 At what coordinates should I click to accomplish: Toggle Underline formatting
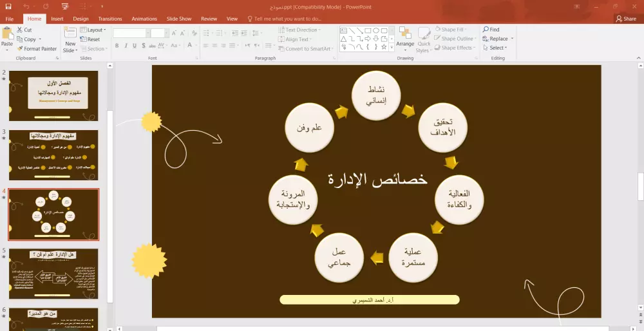[x=135, y=46]
